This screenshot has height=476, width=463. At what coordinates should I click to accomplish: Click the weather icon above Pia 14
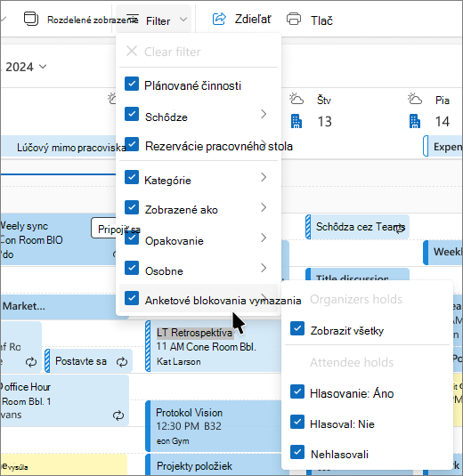point(415,100)
